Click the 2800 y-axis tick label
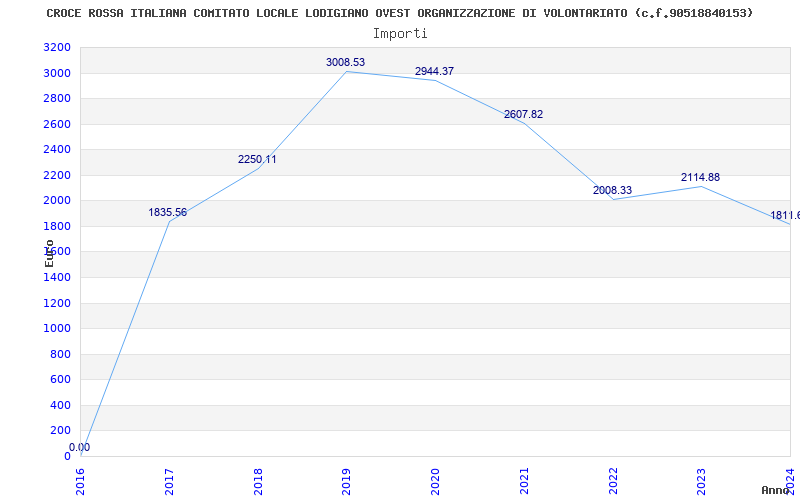 57,98
